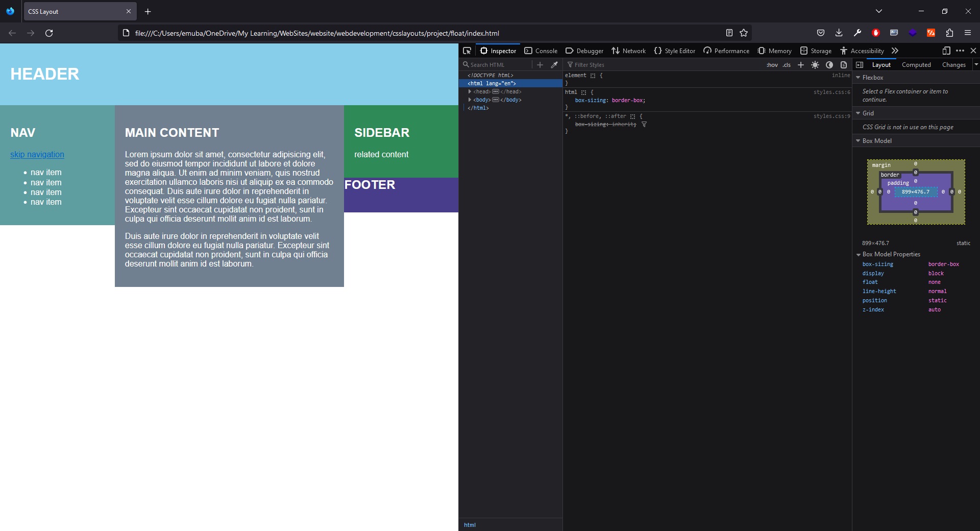Click the create new node plus icon

[x=540, y=65]
